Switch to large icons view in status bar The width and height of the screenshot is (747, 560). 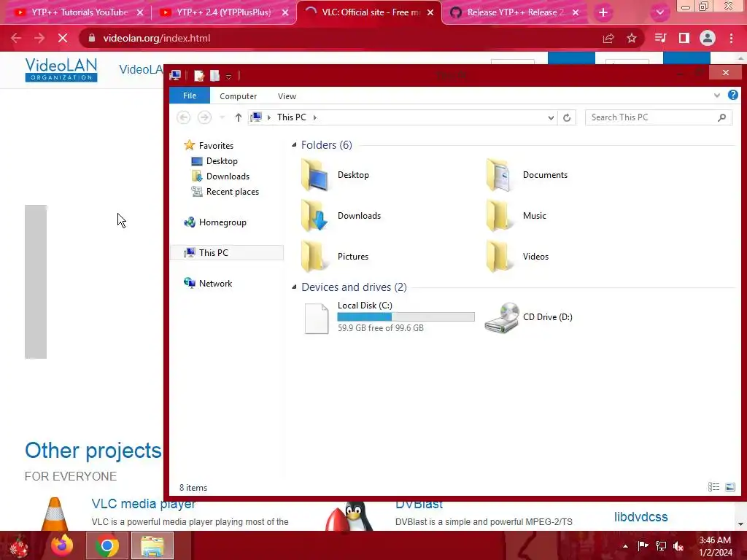pos(729,486)
